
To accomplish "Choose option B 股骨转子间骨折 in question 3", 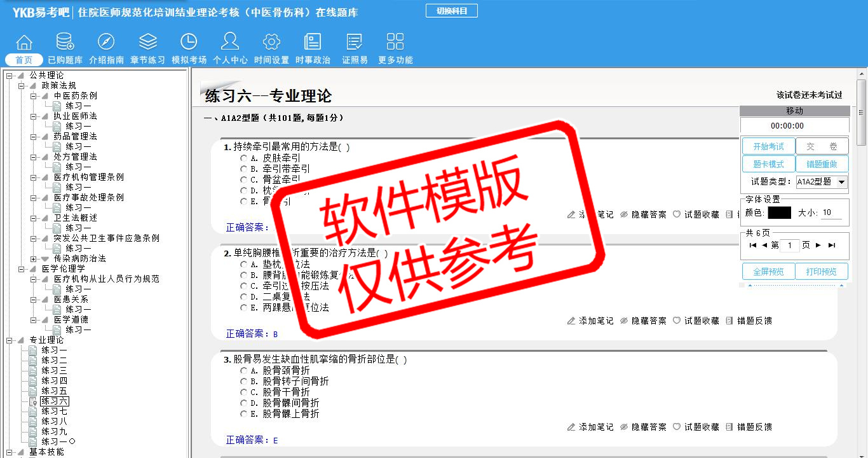I will 243,382.
